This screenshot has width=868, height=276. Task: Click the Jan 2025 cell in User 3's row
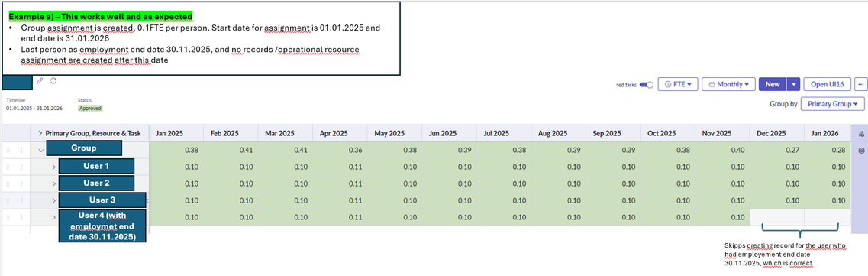click(177, 200)
